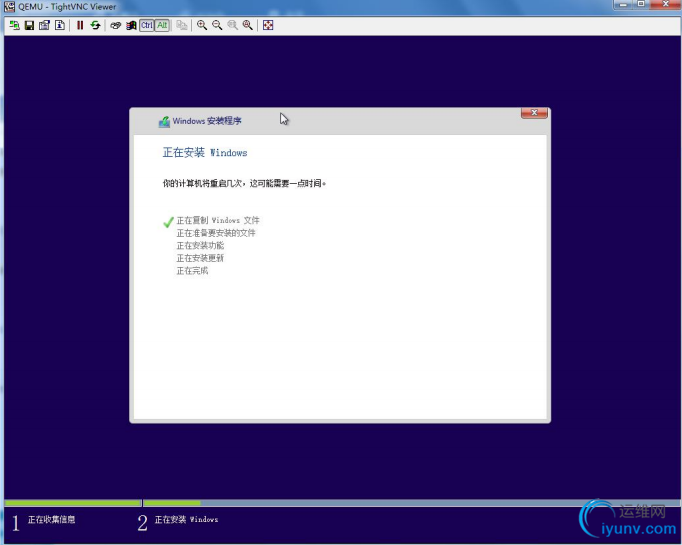Screen dimensions: 682x545
Task: Zoom out of the remote desktop
Action: click(x=217, y=25)
